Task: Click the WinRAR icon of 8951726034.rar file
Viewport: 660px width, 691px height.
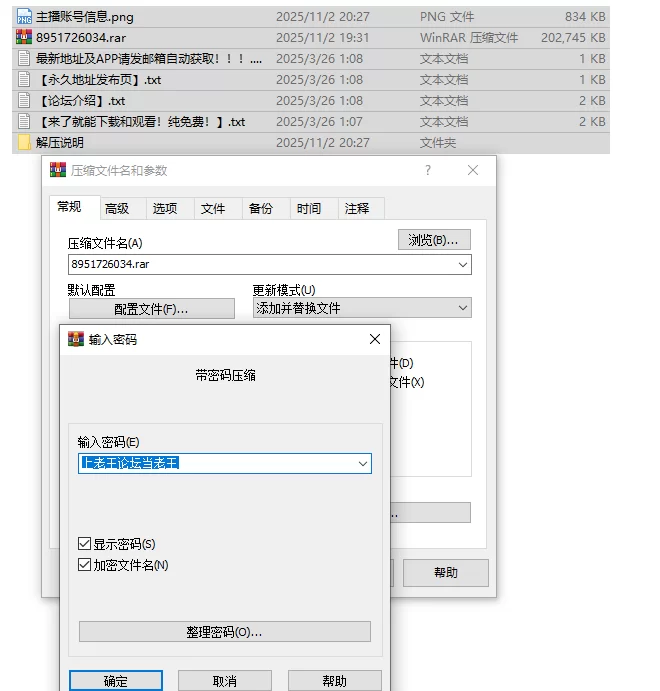Action: 24,37
